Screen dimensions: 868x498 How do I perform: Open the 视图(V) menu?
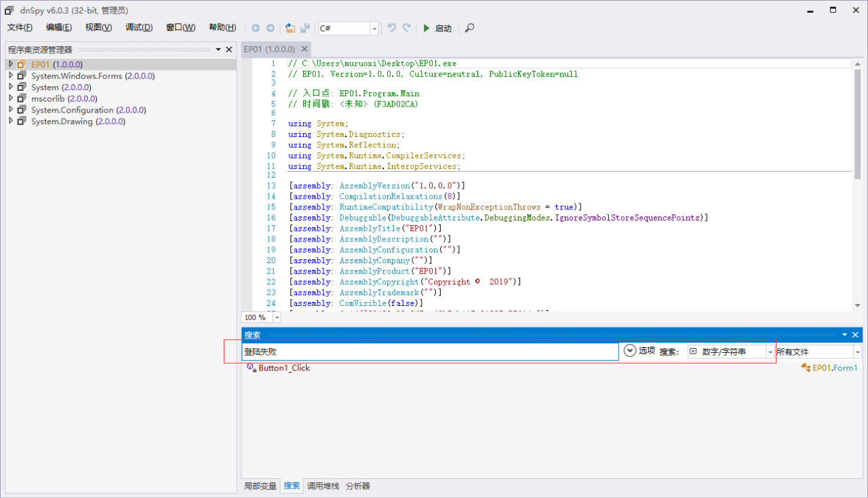pos(98,27)
